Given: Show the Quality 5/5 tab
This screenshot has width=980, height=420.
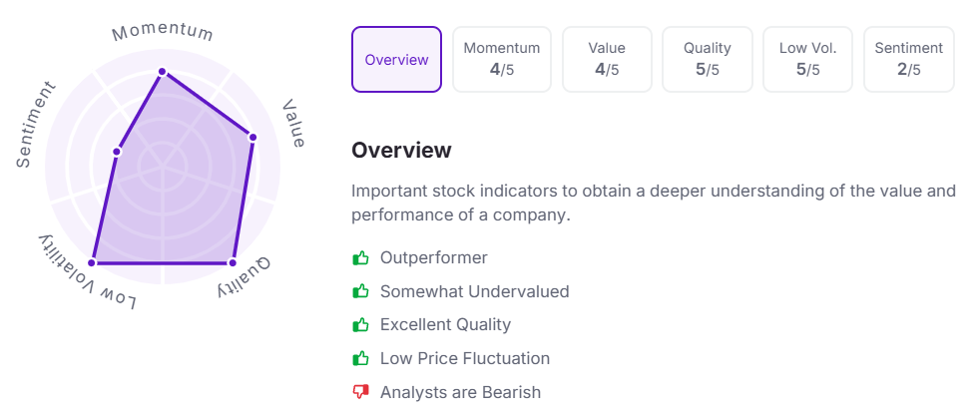Looking at the screenshot, I should tap(708, 60).
